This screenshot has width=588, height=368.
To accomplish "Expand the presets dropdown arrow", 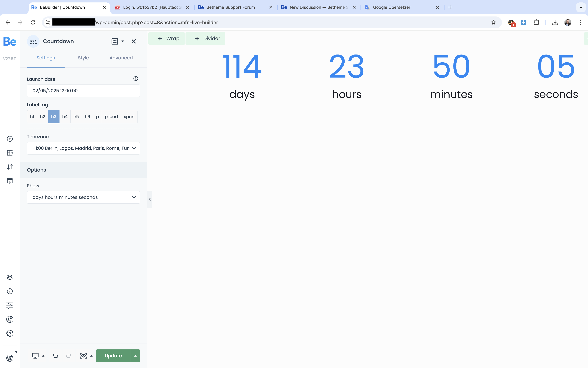I will pyautogui.click(x=123, y=41).
